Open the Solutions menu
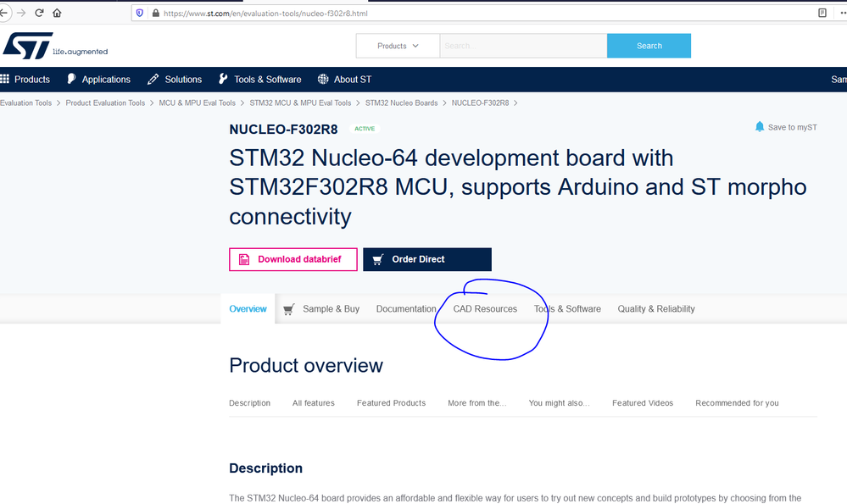Screen dimensions: 847x504 (x=183, y=80)
